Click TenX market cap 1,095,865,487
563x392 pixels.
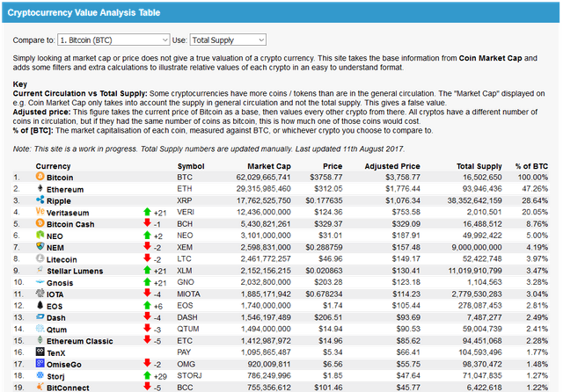point(266,352)
